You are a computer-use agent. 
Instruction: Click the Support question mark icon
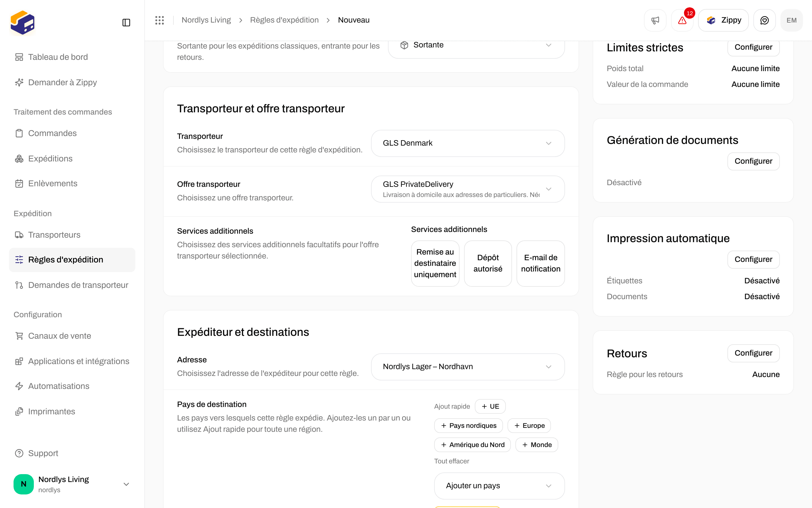tap(19, 453)
